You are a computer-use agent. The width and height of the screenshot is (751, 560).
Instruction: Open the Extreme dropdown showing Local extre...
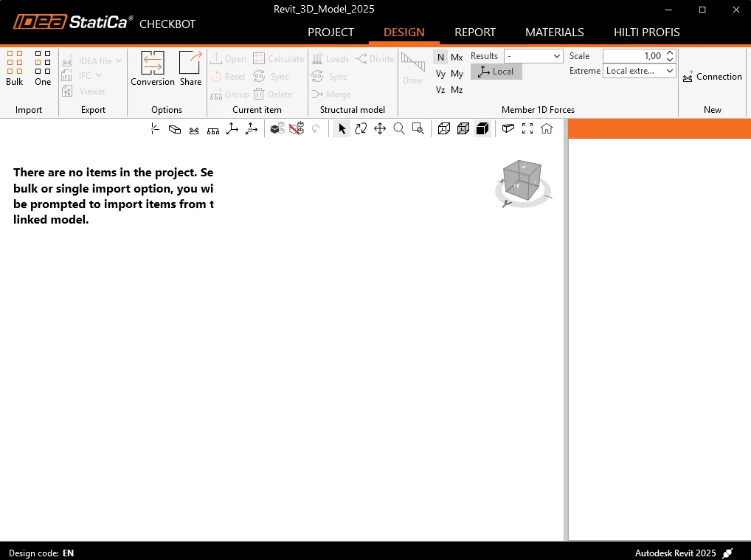click(x=640, y=71)
